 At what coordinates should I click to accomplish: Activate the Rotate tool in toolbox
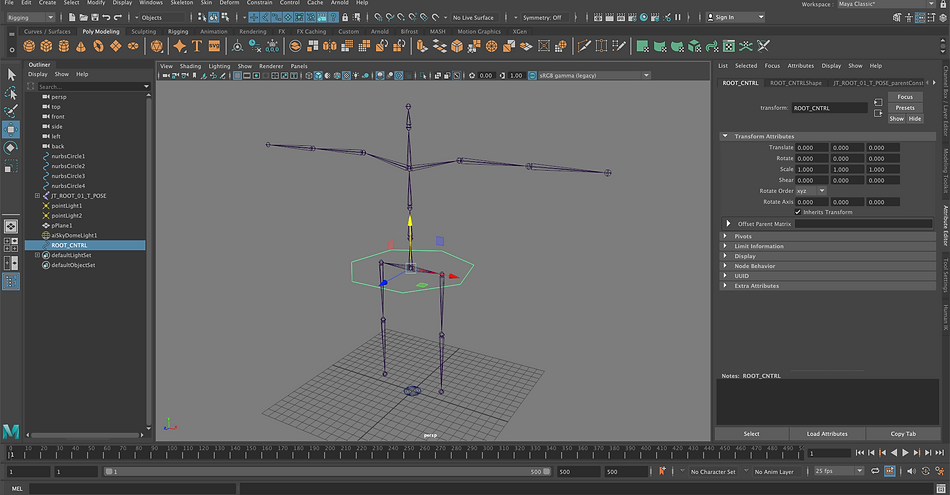[11, 147]
